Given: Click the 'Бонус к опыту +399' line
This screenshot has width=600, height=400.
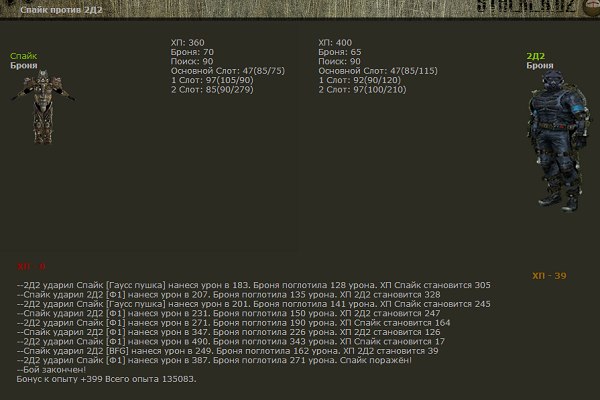Looking at the screenshot, I should (x=107, y=379).
